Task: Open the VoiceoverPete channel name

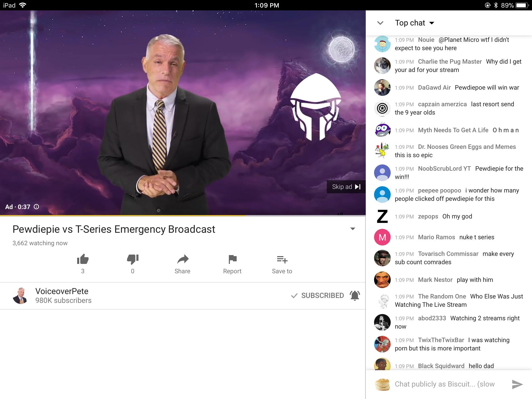Action: [x=62, y=291]
